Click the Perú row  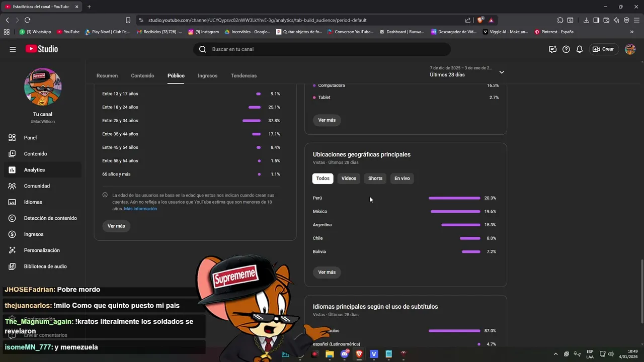pyautogui.click(x=405, y=198)
